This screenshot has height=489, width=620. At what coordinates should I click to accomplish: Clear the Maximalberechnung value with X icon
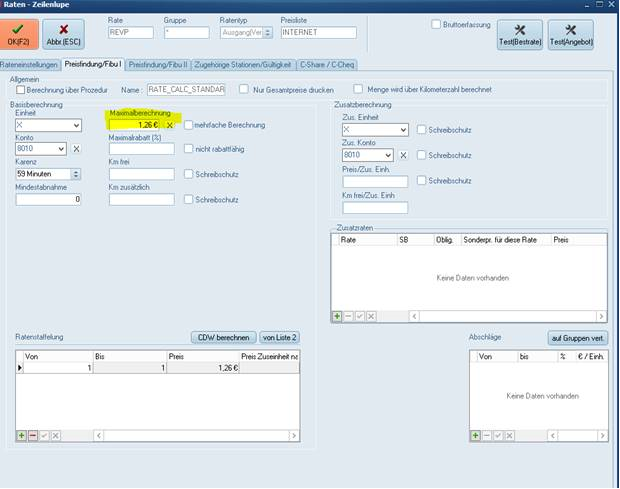[x=170, y=125]
